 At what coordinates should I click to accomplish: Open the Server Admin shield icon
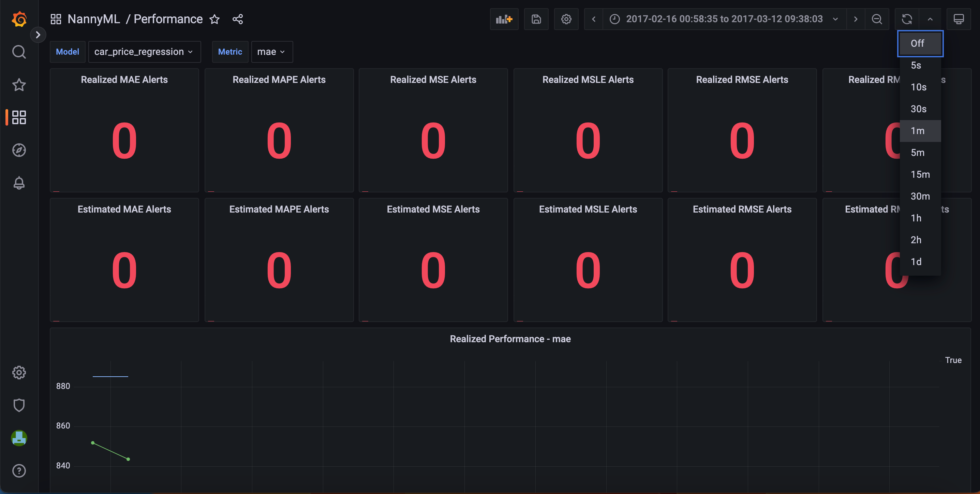point(19,405)
